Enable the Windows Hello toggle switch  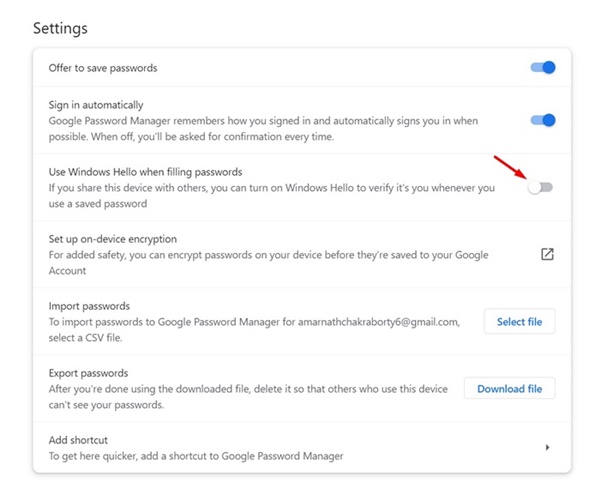(x=540, y=187)
